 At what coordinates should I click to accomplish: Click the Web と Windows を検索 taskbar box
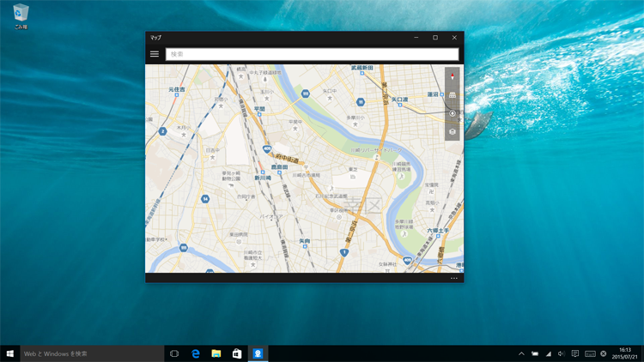(x=92, y=353)
